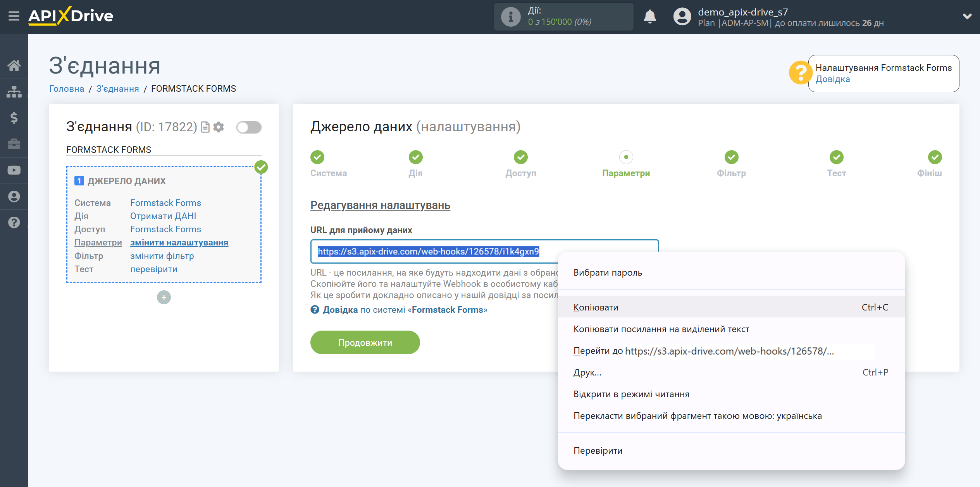Click the user avatar icon
The width and height of the screenshot is (980, 487).
[682, 17]
